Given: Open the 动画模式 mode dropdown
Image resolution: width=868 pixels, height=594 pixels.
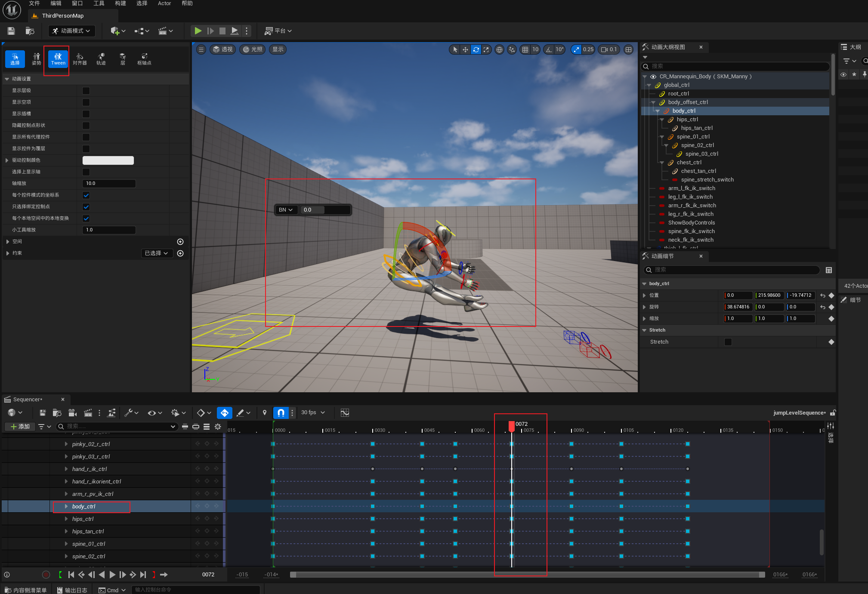Looking at the screenshot, I should point(71,31).
